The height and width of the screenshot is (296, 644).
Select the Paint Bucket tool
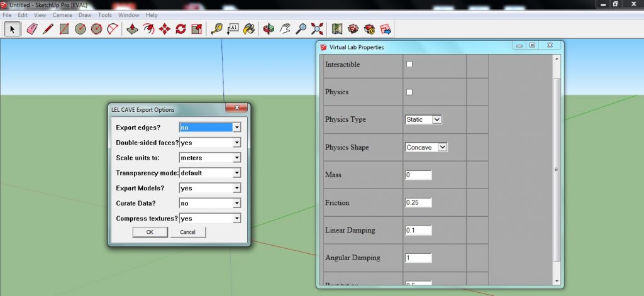[x=248, y=29]
